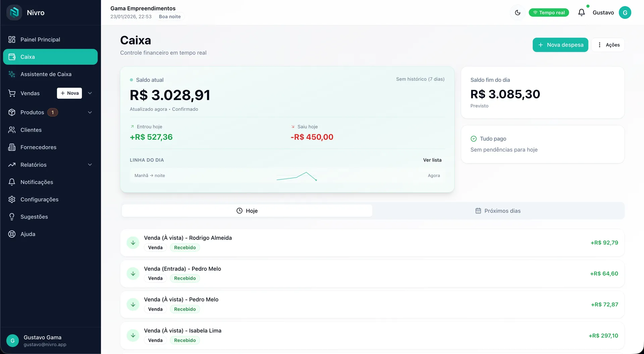
Task: Click the +R$ 297,10 amount
Action: (x=603, y=336)
